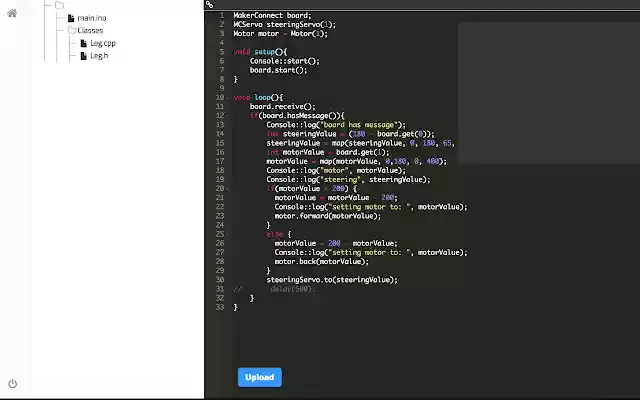Open main.ino by its file name
This screenshot has width=640, height=400.
(x=92, y=18)
